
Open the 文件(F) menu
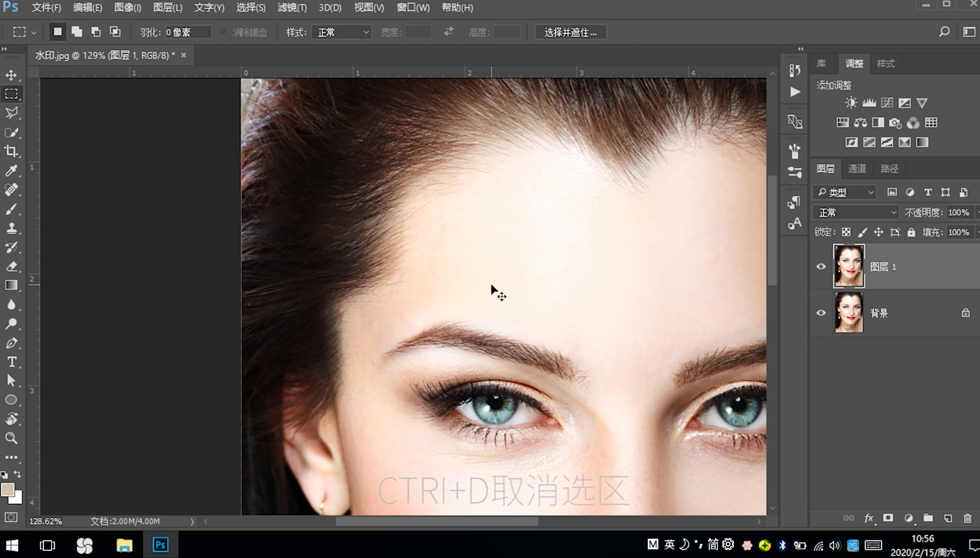pos(46,7)
